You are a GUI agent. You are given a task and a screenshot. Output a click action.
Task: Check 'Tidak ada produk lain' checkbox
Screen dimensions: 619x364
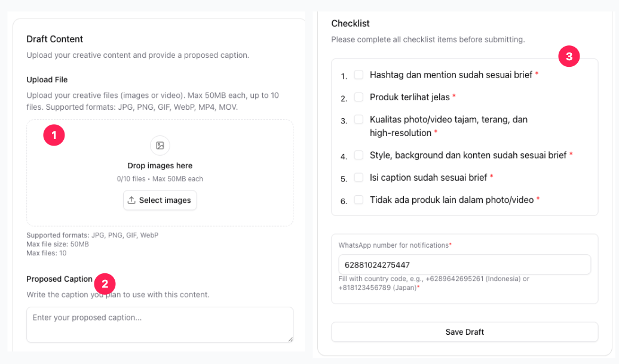[358, 199]
